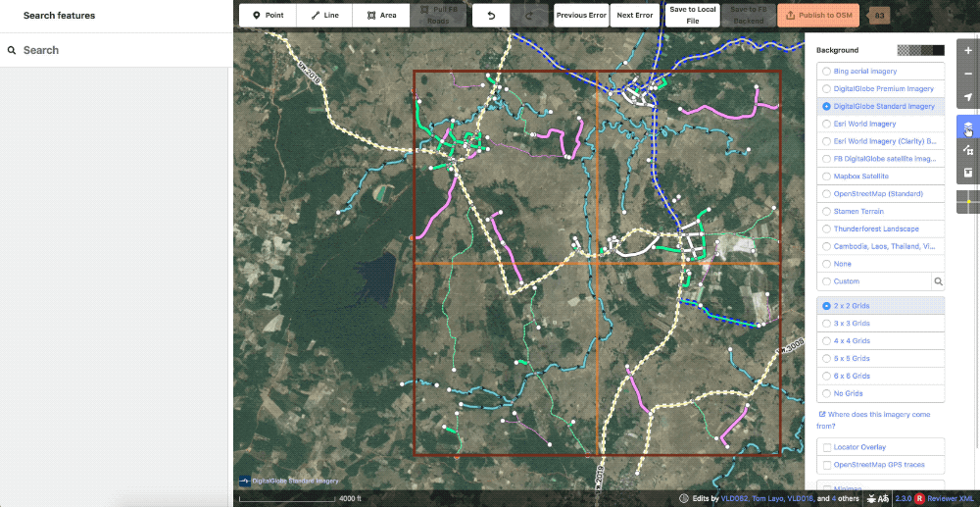Click the Previous Error button

581,15
